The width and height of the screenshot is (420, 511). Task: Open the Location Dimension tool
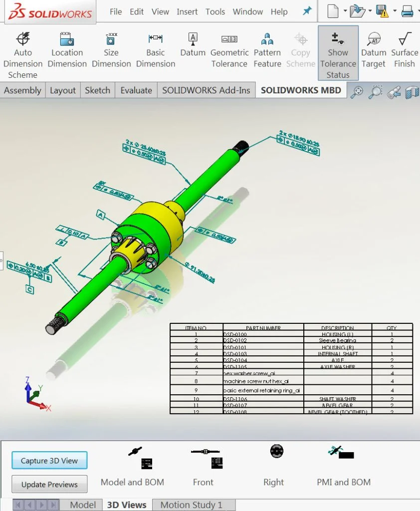pos(67,47)
